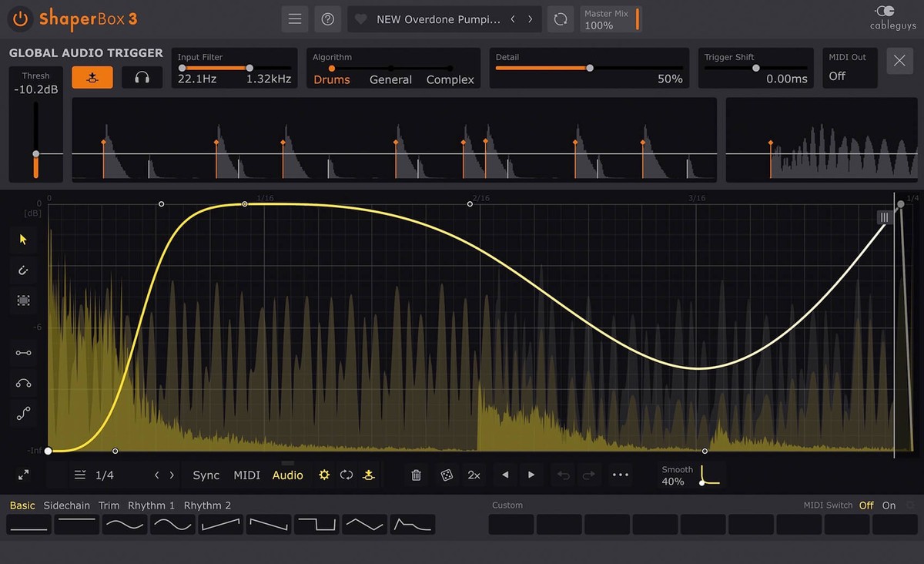This screenshot has height=564, width=924.
Task: Click the help question mark icon
Action: tap(328, 19)
